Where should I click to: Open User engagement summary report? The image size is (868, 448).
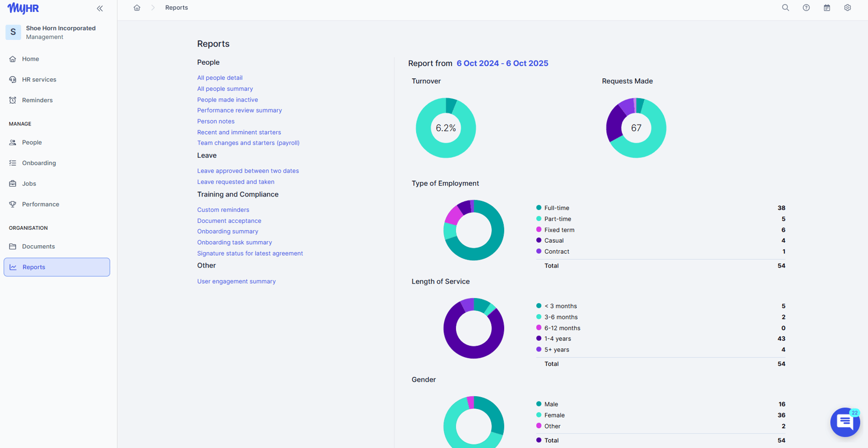(x=236, y=282)
